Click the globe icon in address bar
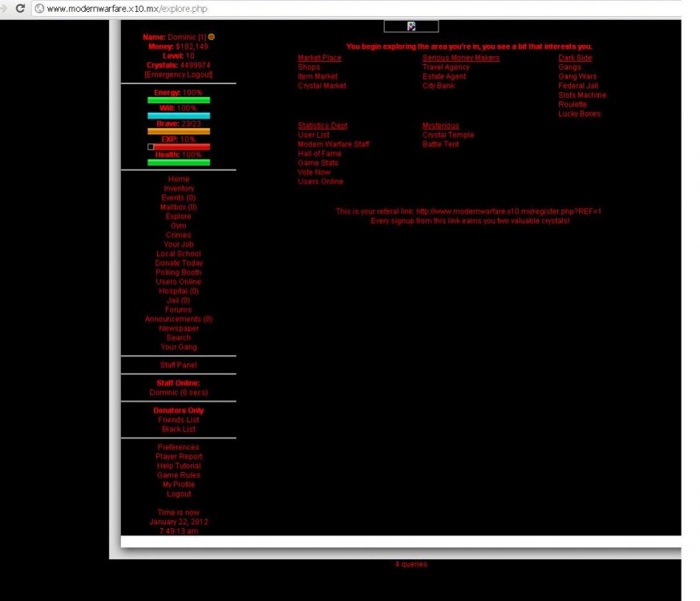The width and height of the screenshot is (700, 601). [x=38, y=8]
